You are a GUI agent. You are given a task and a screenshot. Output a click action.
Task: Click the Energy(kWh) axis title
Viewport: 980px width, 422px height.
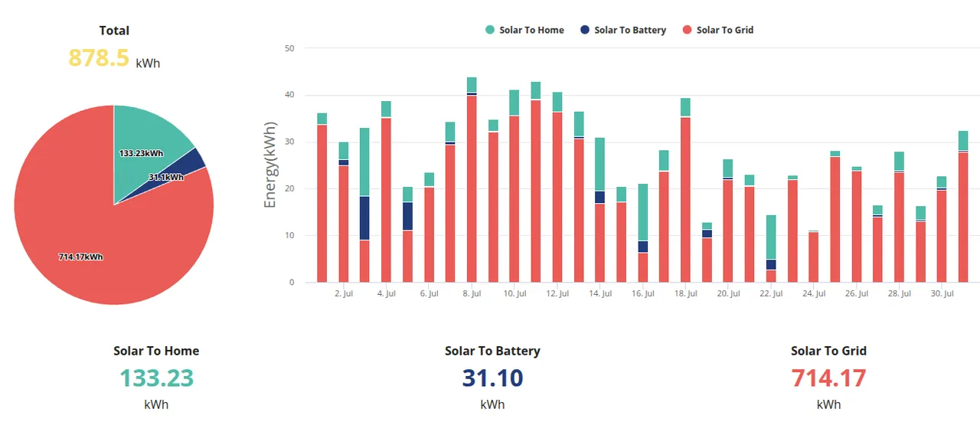click(270, 165)
